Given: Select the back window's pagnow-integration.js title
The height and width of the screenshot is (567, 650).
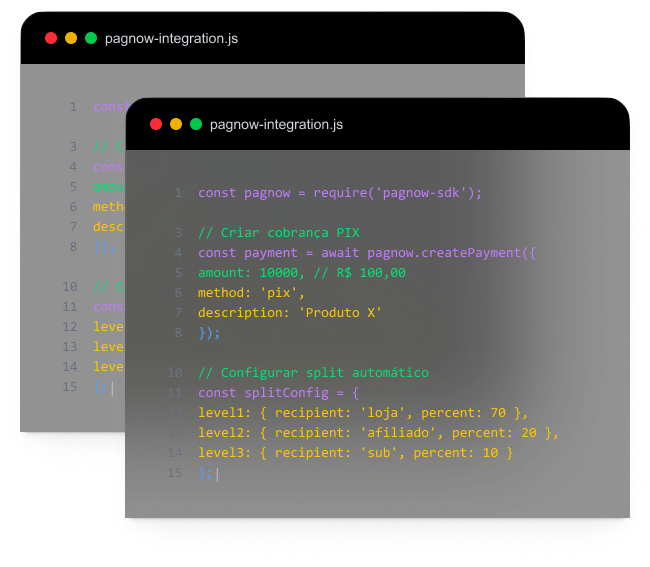Looking at the screenshot, I should pos(171,39).
